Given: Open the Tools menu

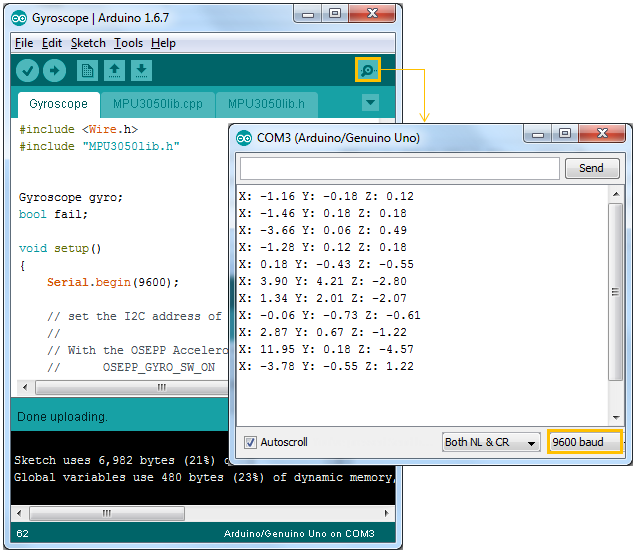Looking at the screenshot, I should [128, 43].
